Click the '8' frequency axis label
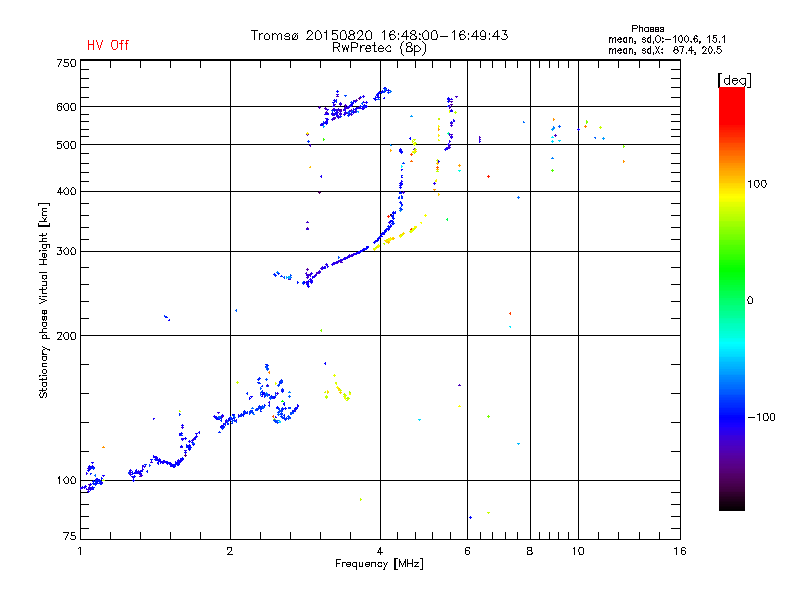The height and width of the screenshot is (600, 800). (530, 551)
